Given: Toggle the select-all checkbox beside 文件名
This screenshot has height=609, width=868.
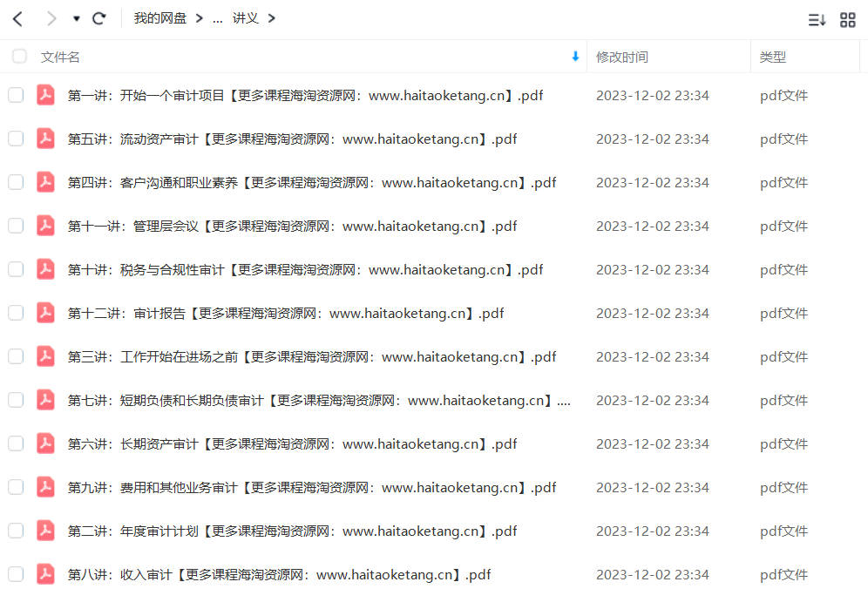Looking at the screenshot, I should coord(19,57).
